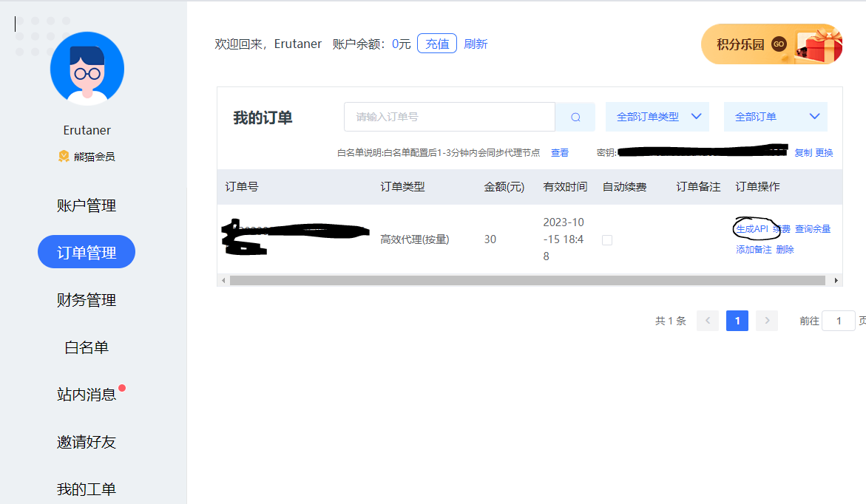Open 我的工单 in the sidebar
The height and width of the screenshot is (504, 866).
pos(87,489)
